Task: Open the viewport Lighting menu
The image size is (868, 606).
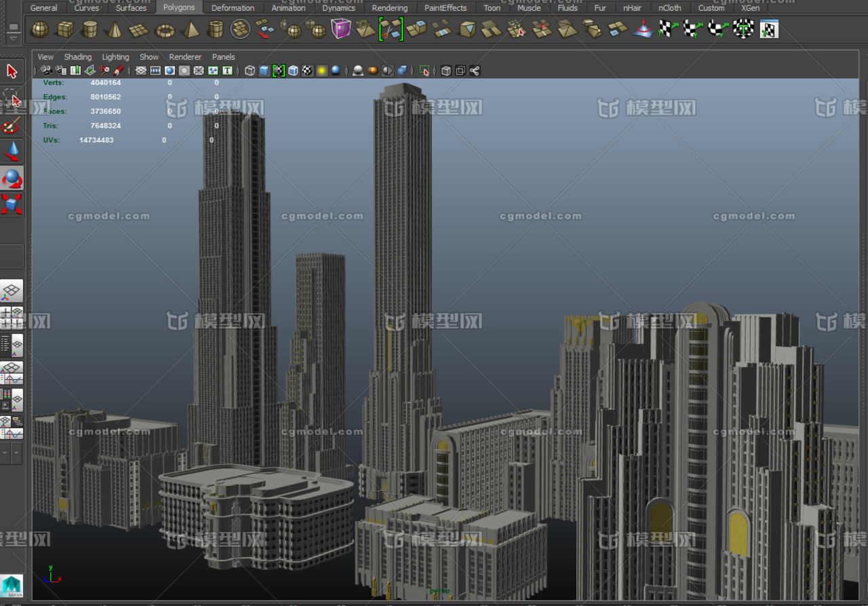Action: 115,57
